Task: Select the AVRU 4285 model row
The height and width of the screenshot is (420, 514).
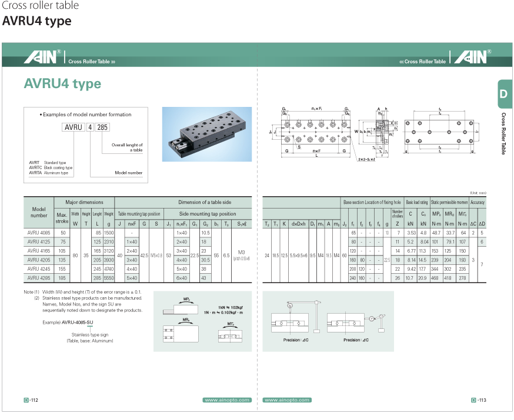Action: (x=138, y=278)
